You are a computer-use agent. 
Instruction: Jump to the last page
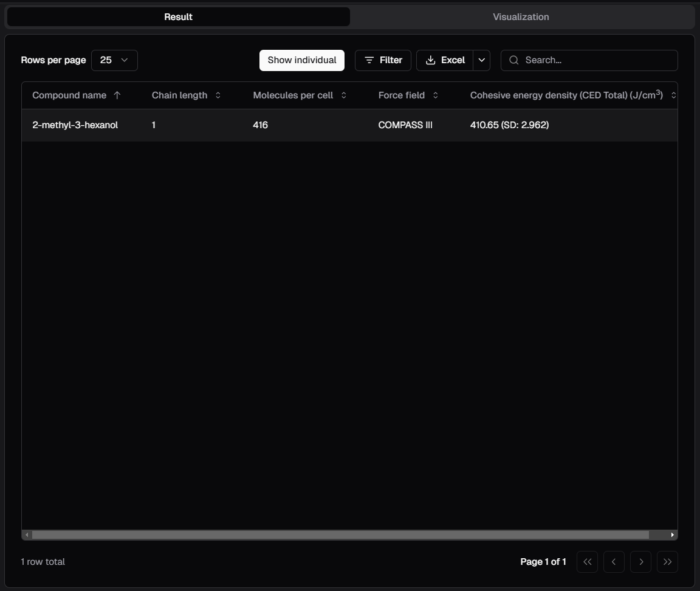point(667,562)
